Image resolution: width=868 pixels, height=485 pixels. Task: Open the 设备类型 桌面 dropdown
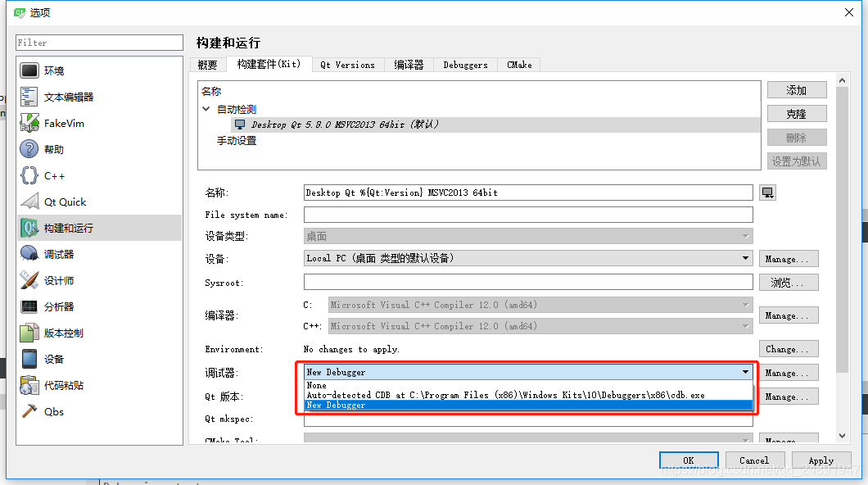[528, 237]
